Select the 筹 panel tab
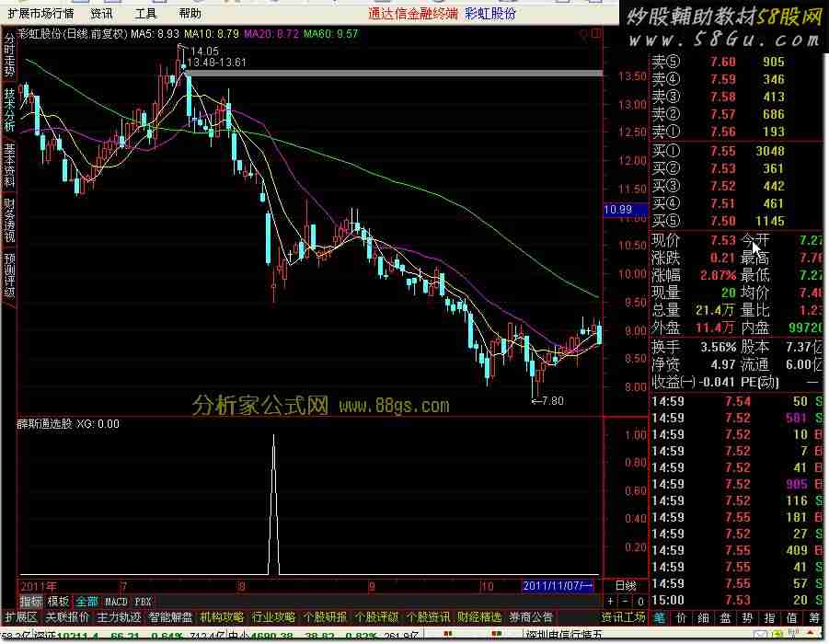The width and height of the screenshot is (829, 644). pyautogui.click(x=813, y=617)
